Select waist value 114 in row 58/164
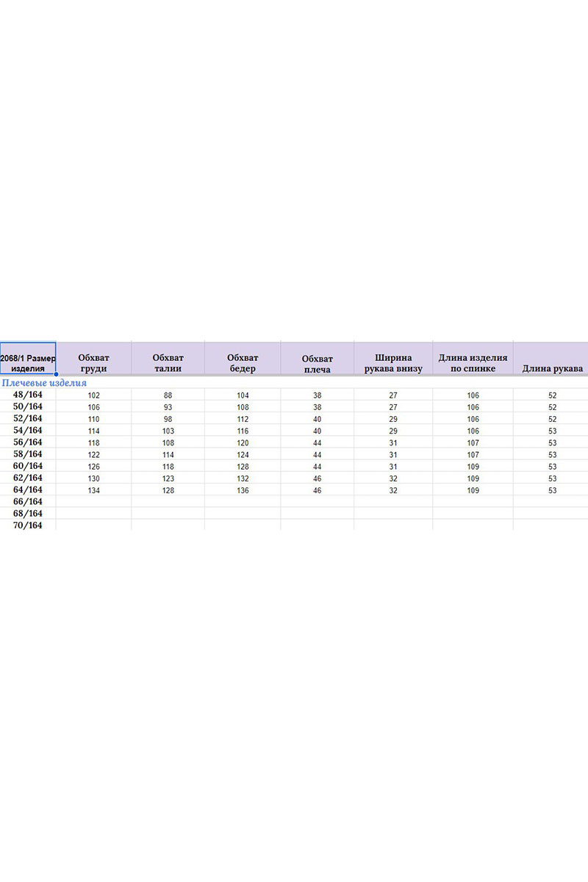This screenshot has width=588, height=882. [x=168, y=455]
